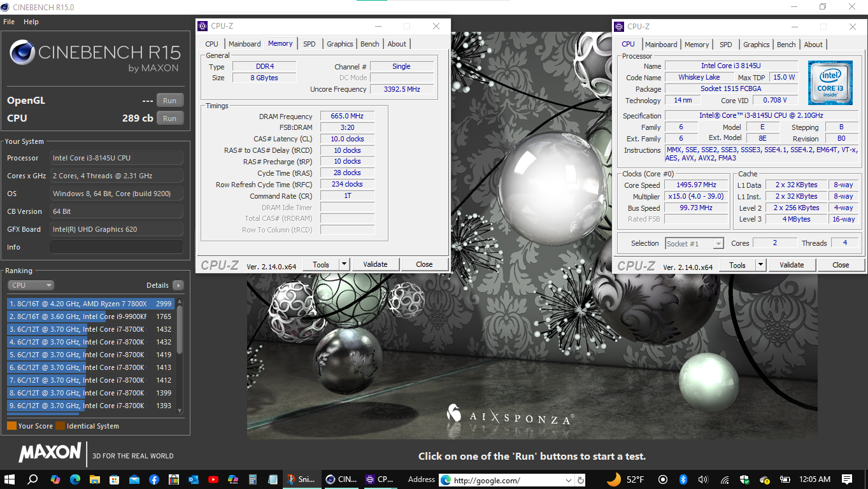Open the Windows Start menu
The height and width of the screenshot is (489, 868).
click(x=10, y=479)
